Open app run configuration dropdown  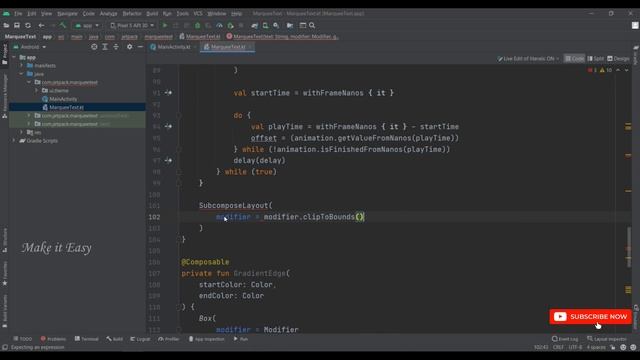87,25
